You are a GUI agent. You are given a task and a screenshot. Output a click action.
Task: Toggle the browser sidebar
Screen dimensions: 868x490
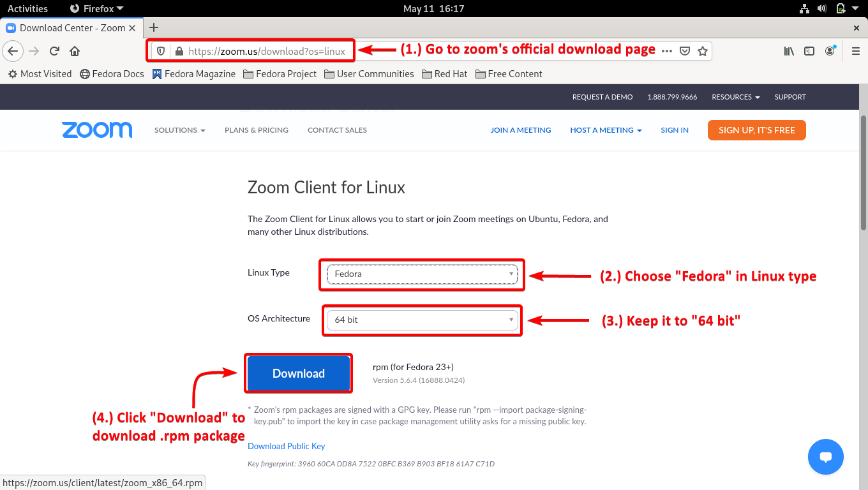[809, 50]
